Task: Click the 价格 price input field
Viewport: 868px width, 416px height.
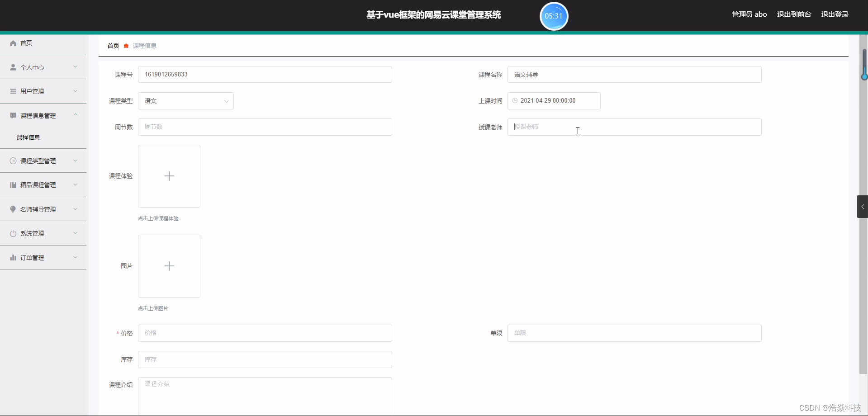Action: click(x=265, y=333)
